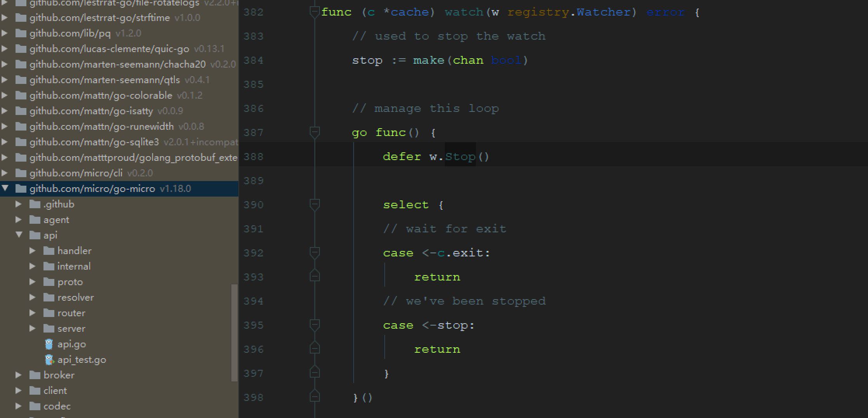Click the comment 'we've been stopped'
The image size is (868, 418).
click(464, 301)
